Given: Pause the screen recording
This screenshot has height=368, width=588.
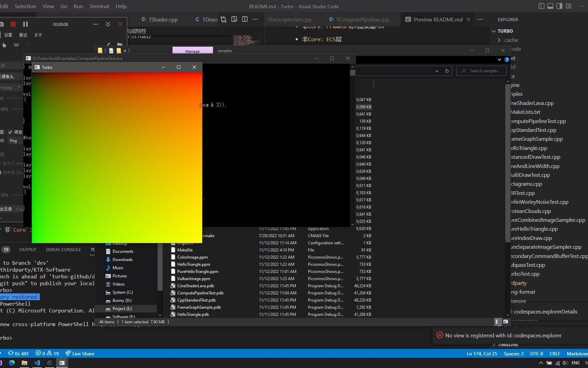Looking at the screenshot, I should 26,24.
